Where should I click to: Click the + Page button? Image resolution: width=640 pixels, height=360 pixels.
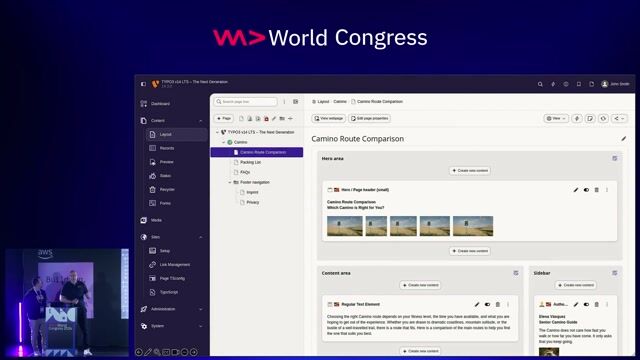click(224, 118)
